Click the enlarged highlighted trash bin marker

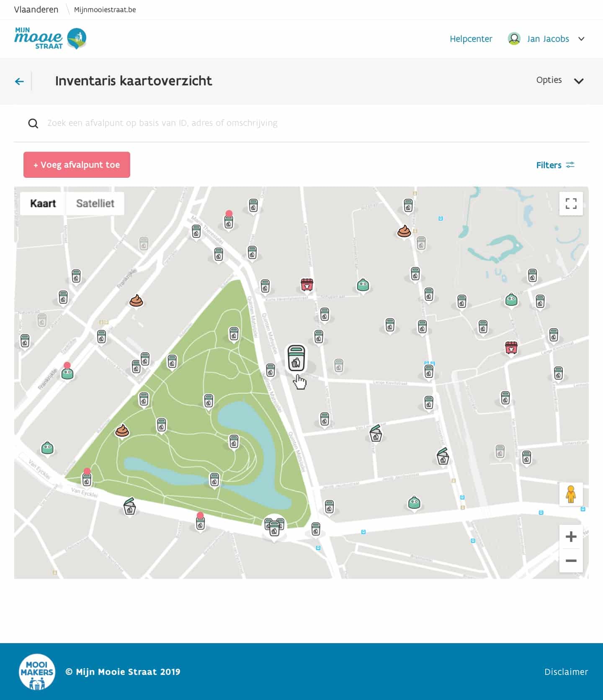click(296, 358)
